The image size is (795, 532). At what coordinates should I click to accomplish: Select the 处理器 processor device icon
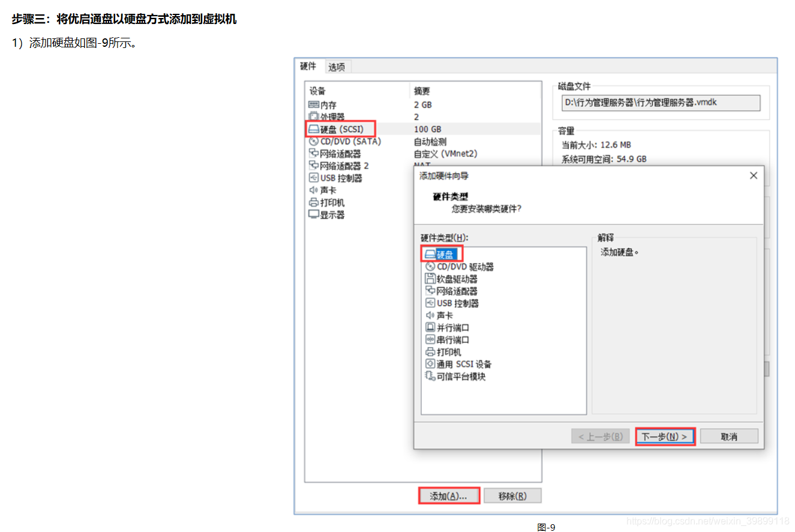(x=314, y=117)
